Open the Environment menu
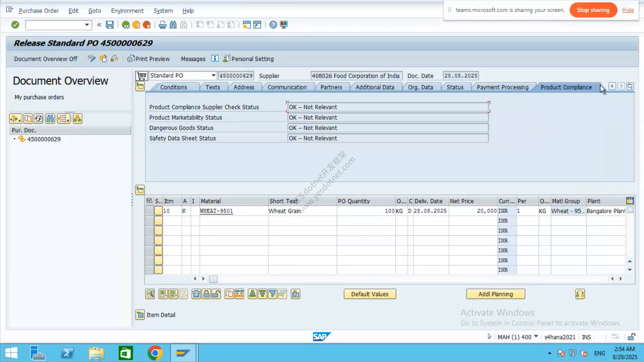 click(x=127, y=11)
